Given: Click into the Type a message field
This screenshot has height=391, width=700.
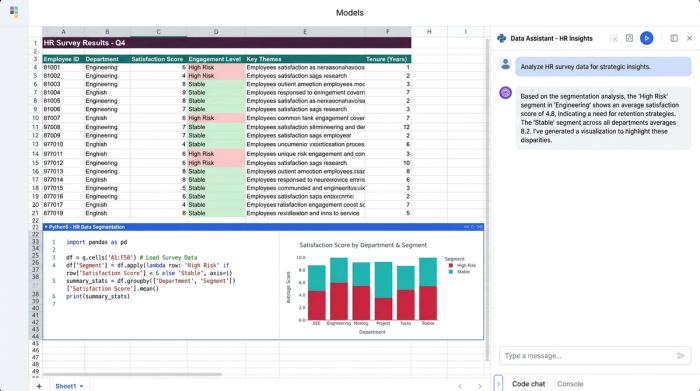Looking at the screenshot, I should coord(595,356).
